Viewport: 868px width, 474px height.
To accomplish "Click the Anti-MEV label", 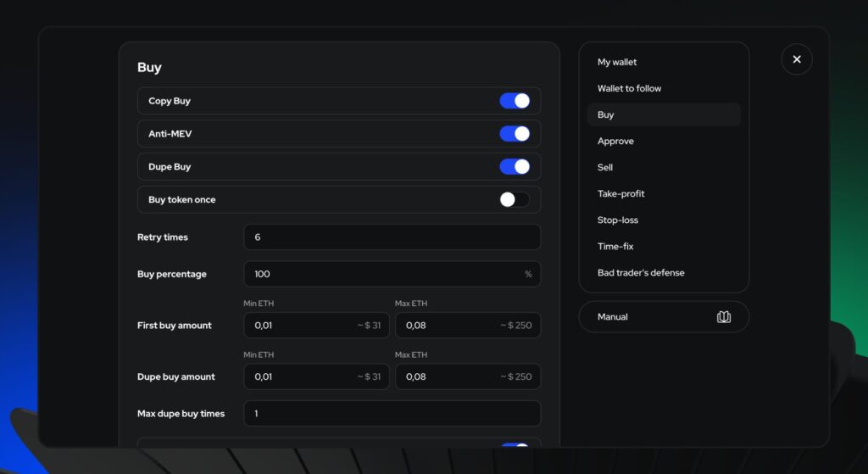I will pyautogui.click(x=170, y=133).
